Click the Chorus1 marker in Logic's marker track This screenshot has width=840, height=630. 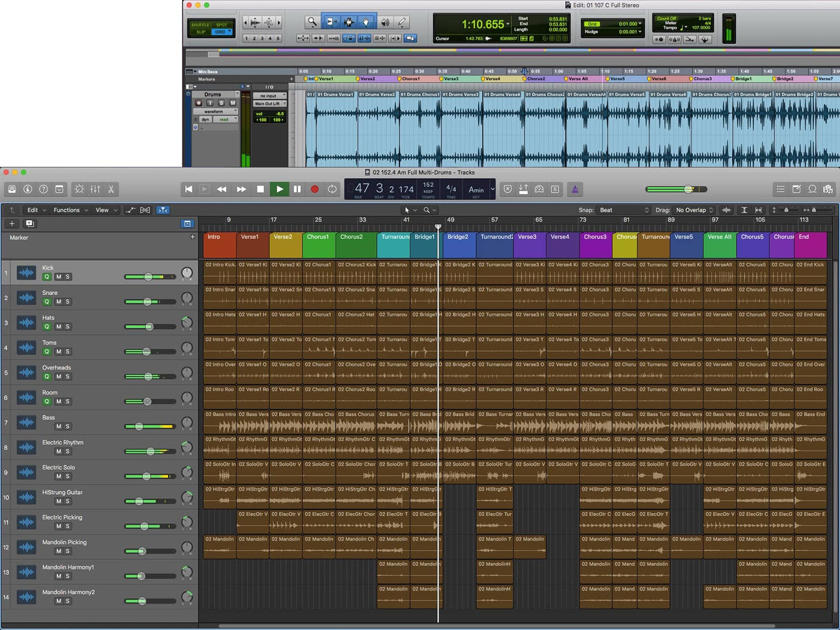pyautogui.click(x=319, y=237)
